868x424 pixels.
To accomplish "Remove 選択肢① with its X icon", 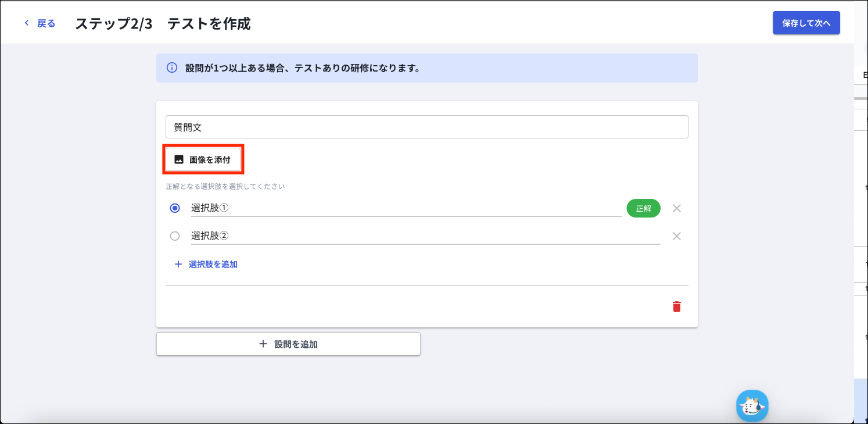I will tap(676, 208).
